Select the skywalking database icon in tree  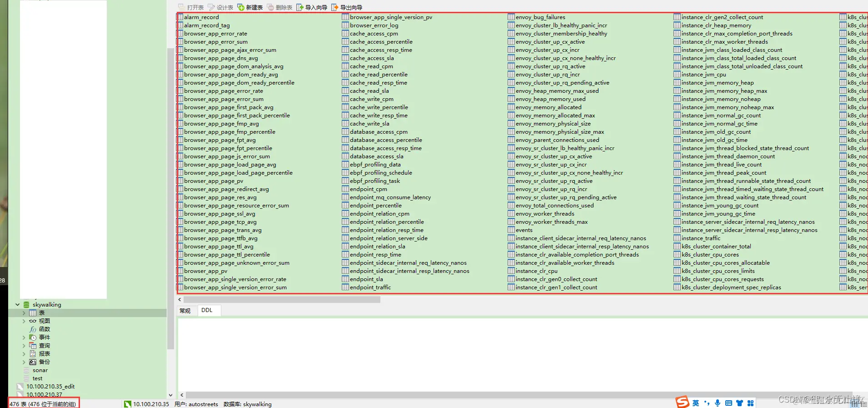pos(26,305)
